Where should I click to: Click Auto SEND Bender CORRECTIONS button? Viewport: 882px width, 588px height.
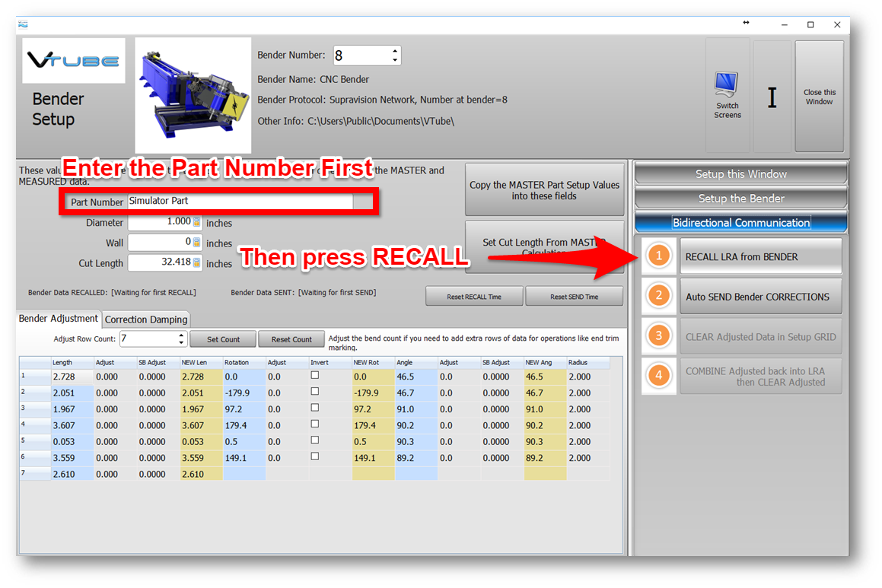coord(760,297)
